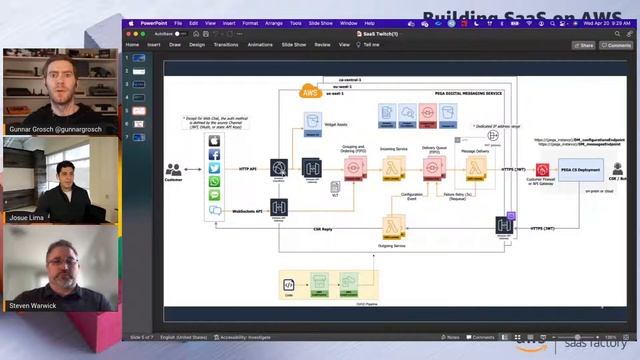Click the Facebook icon in channel list
The image size is (640, 360).
coord(214,154)
